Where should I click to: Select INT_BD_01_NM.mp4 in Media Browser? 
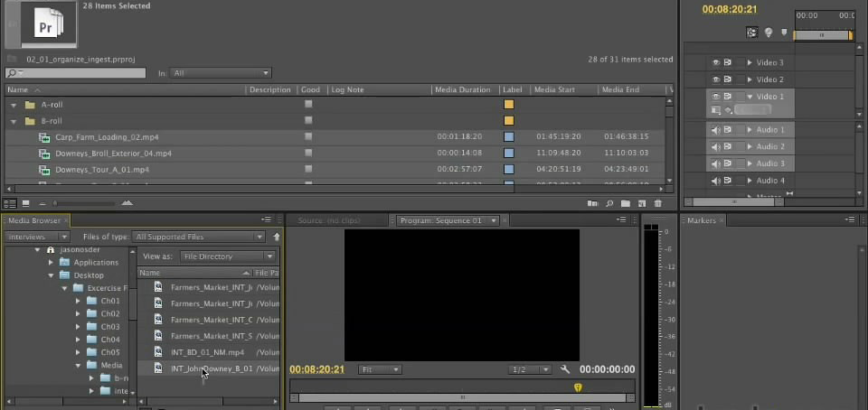click(x=207, y=352)
